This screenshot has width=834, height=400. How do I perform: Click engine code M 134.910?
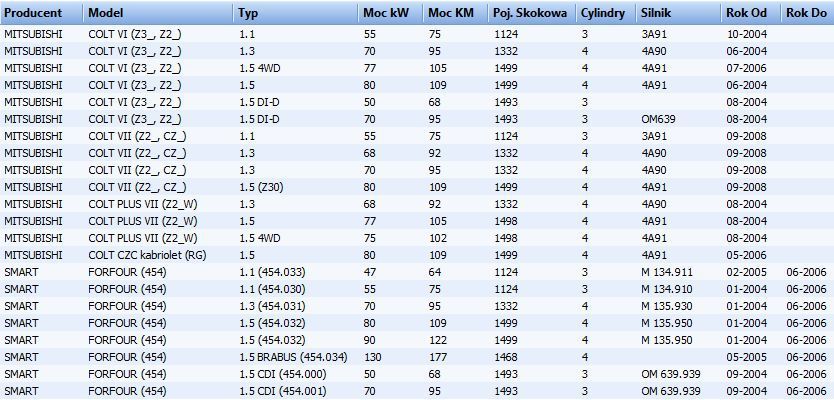pos(667,289)
